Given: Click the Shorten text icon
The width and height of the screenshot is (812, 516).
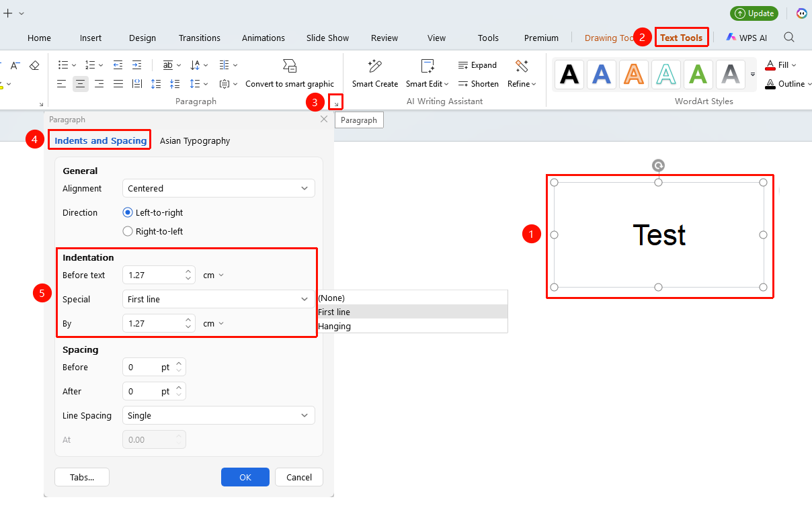Looking at the screenshot, I should tap(463, 84).
